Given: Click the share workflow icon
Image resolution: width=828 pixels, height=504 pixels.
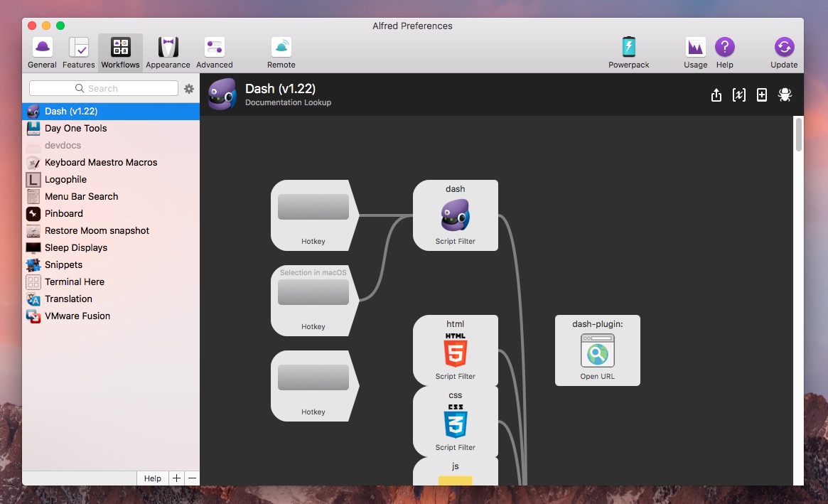Looking at the screenshot, I should tap(716, 95).
